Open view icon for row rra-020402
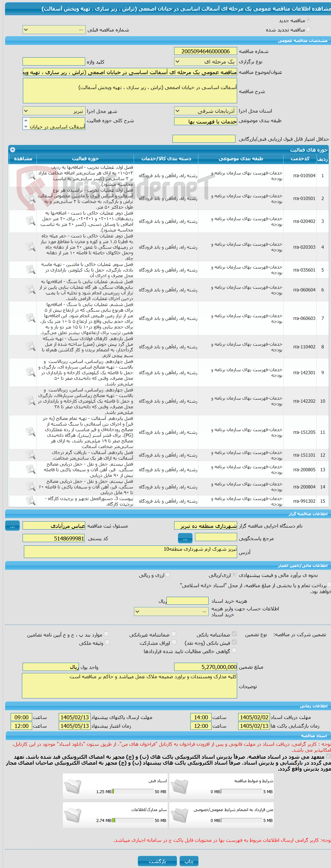This screenshot has width=331, height=868. (x=31, y=221)
